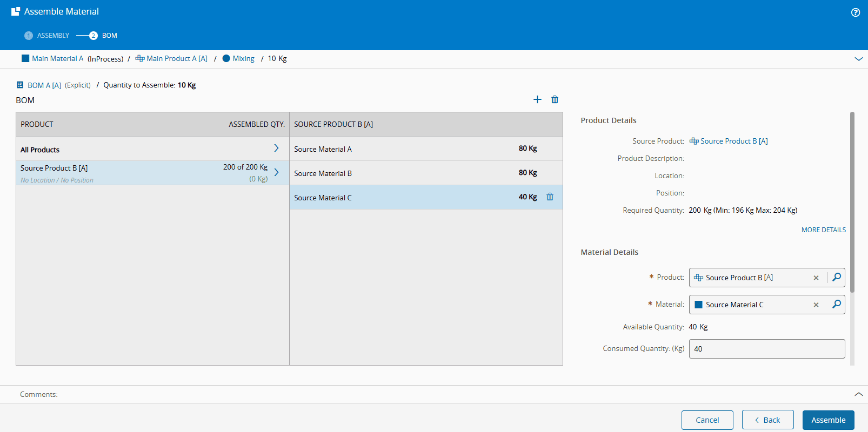Click the Consumed Quantity input field
Viewport: 868px width, 432px height.
click(766, 349)
